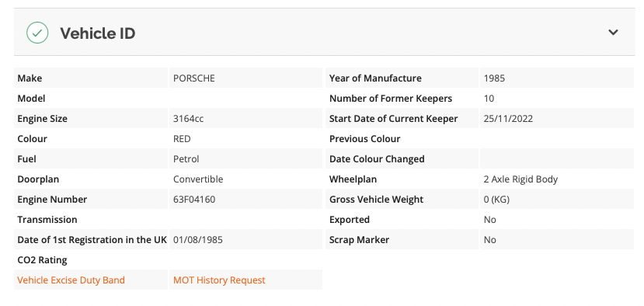The image size is (644, 306).
Task: Click the 25/11/2022 keeper start date
Action: pyautogui.click(x=509, y=119)
